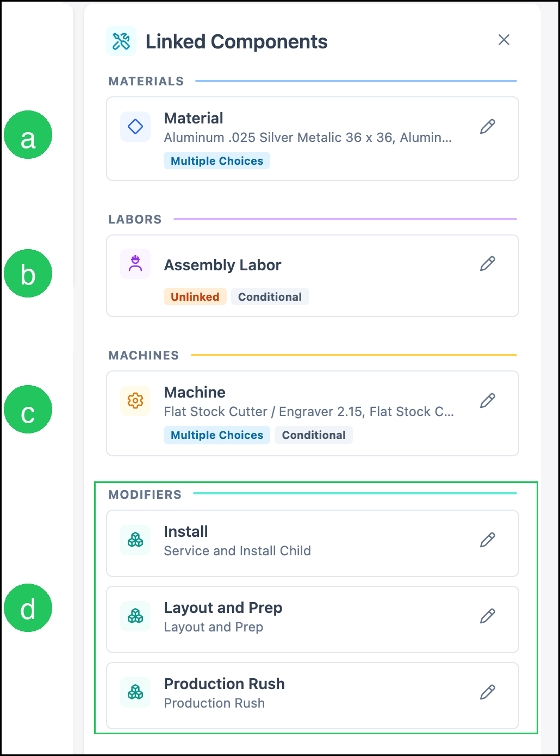Click the MODIFIERS section heading
This screenshot has width=560, height=756.
coord(145,494)
